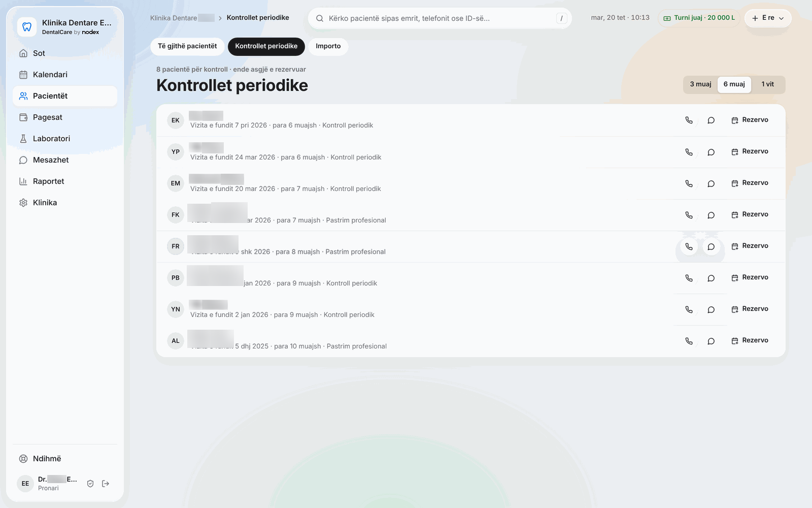Click Rezervo for patient YN
812x508 pixels.
pos(750,309)
